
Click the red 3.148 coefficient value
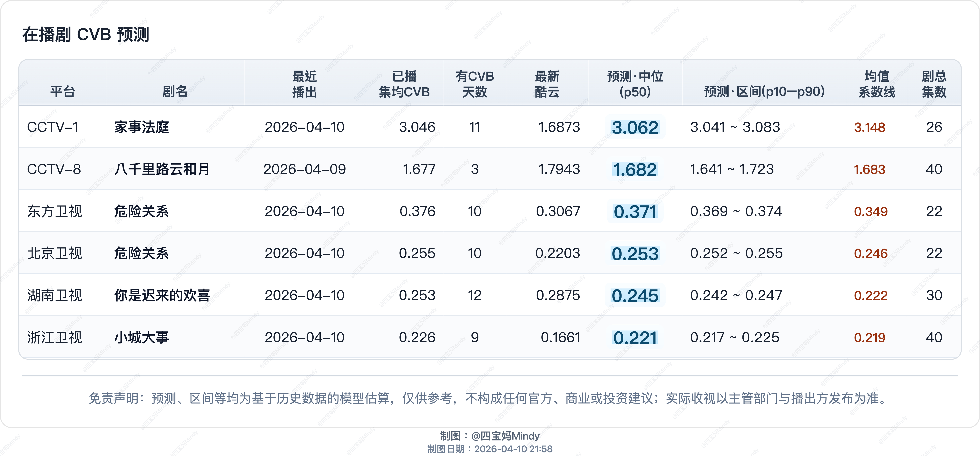[x=869, y=127]
